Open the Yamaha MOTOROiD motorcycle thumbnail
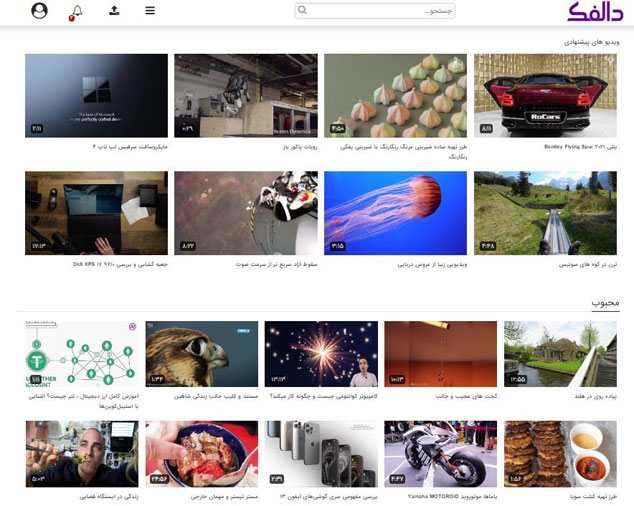Viewport: 634px width, 506px height. (x=440, y=454)
